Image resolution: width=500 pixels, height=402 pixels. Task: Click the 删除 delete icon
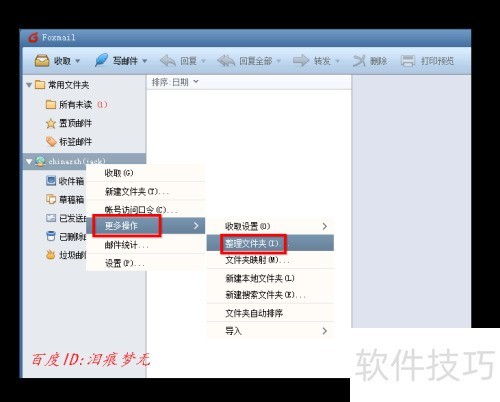pos(359,61)
